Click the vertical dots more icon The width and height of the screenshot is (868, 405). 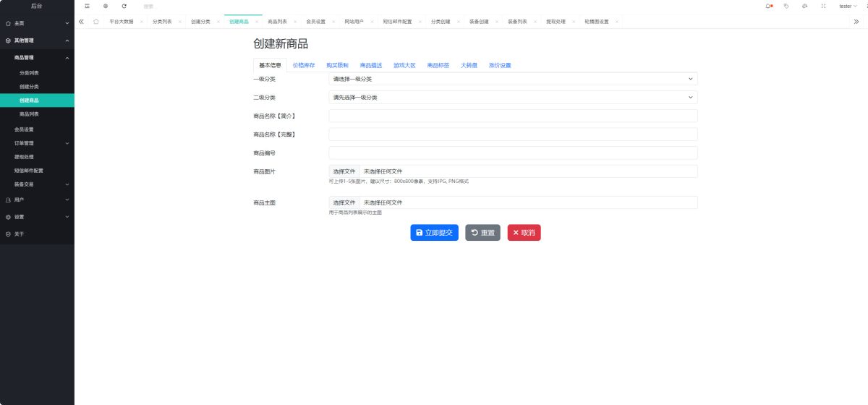865,6
